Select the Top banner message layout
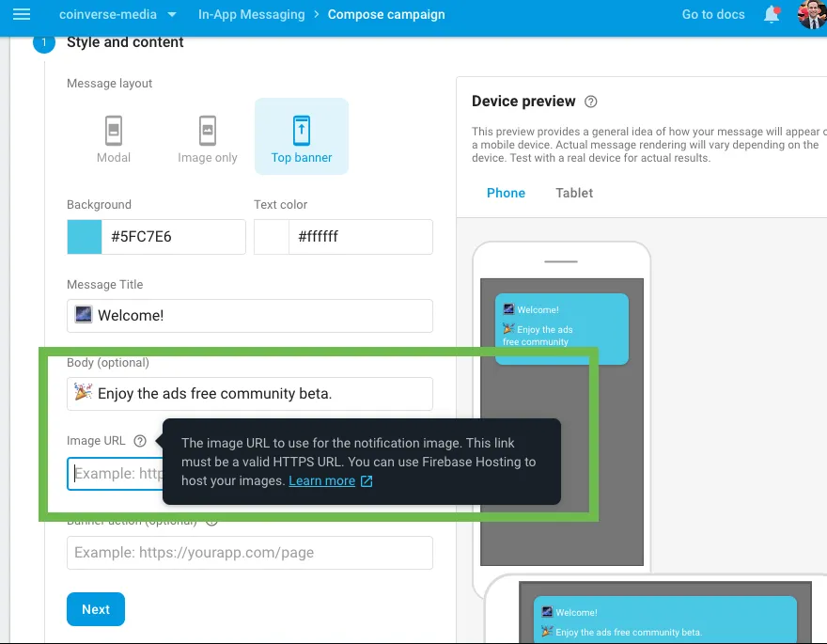 (x=302, y=136)
